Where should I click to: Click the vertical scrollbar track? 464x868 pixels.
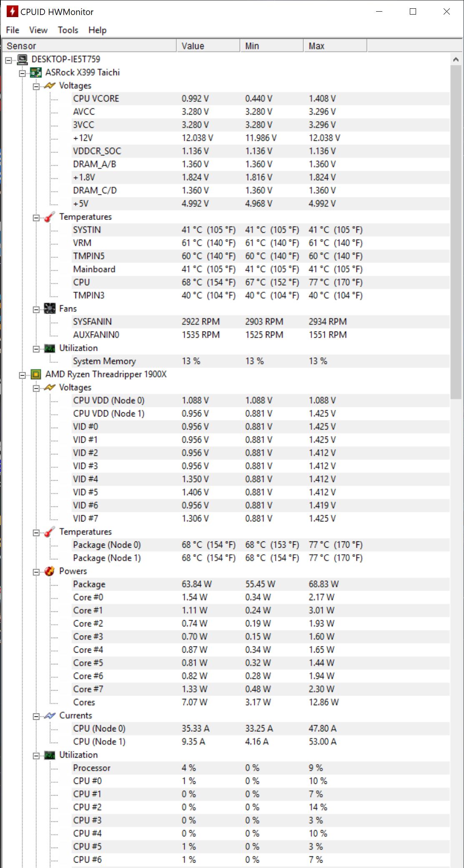coord(456,625)
